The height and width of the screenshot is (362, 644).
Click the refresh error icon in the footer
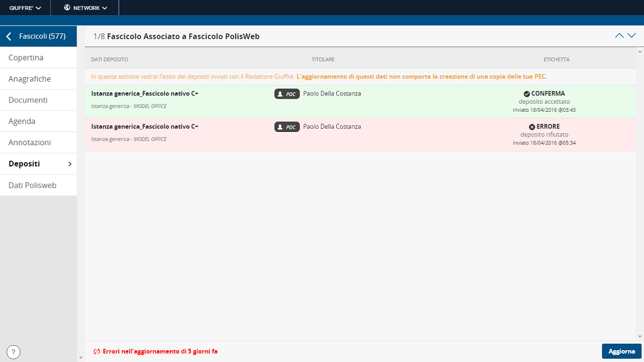pos(96,351)
